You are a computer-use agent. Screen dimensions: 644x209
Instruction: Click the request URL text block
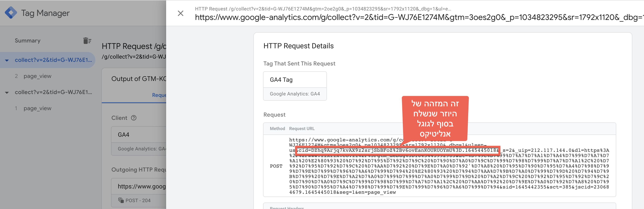[x=449, y=166]
